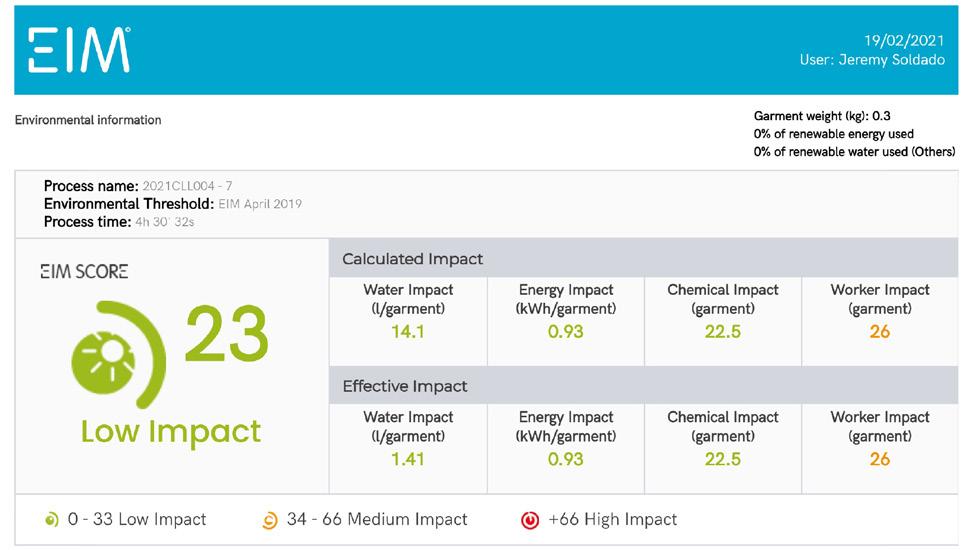Click the EIM score number 23
This screenshot has height=550, width=966.
tap(227, 335)
